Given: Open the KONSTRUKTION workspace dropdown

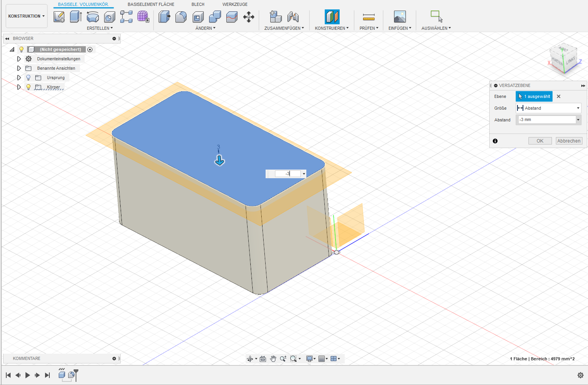Looking at the screenshot, I should pyautogui.click(x=27, y=16).
